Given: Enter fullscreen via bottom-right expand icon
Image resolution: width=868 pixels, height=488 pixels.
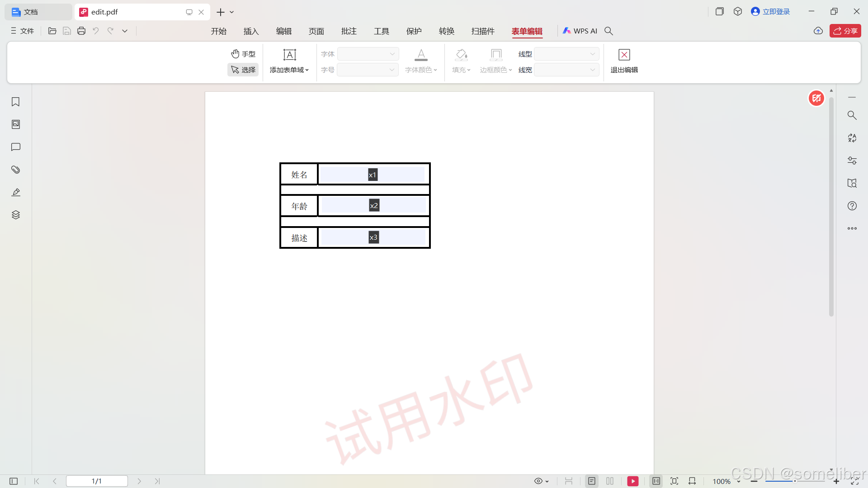Looking at the screenshot, I should pyautogui.click(x=855, y=481).
